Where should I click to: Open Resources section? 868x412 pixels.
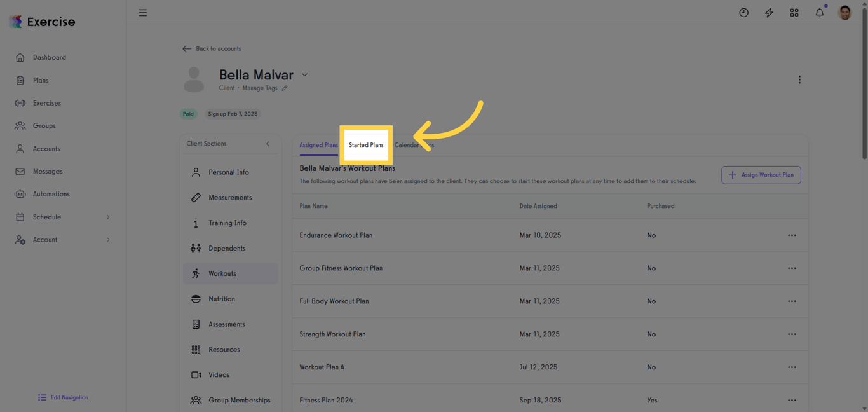(x=231, y=350)
